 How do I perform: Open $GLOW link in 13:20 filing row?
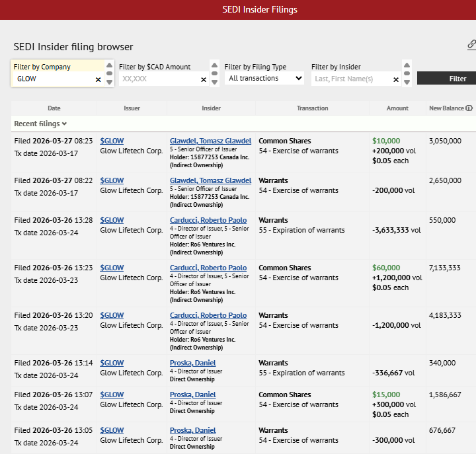112,316
